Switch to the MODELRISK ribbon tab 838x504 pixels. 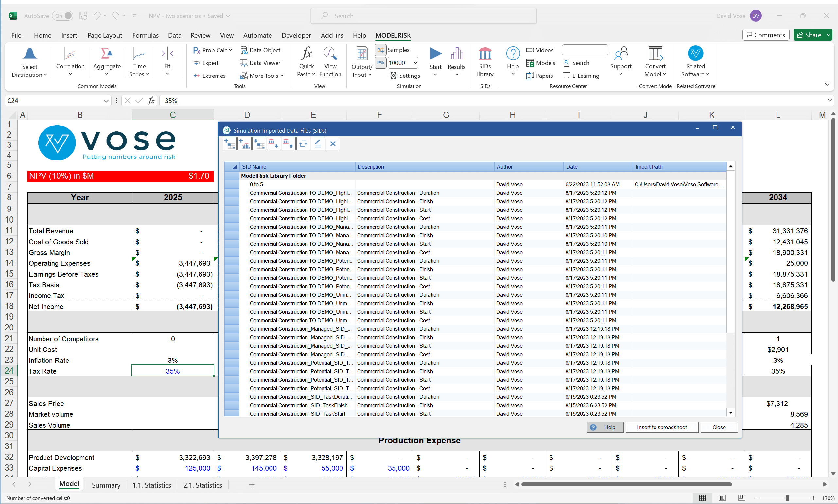[393, 35]
